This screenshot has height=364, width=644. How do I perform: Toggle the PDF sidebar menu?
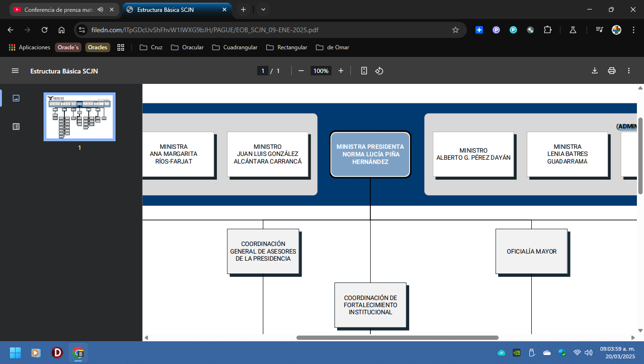coord(15,71)
